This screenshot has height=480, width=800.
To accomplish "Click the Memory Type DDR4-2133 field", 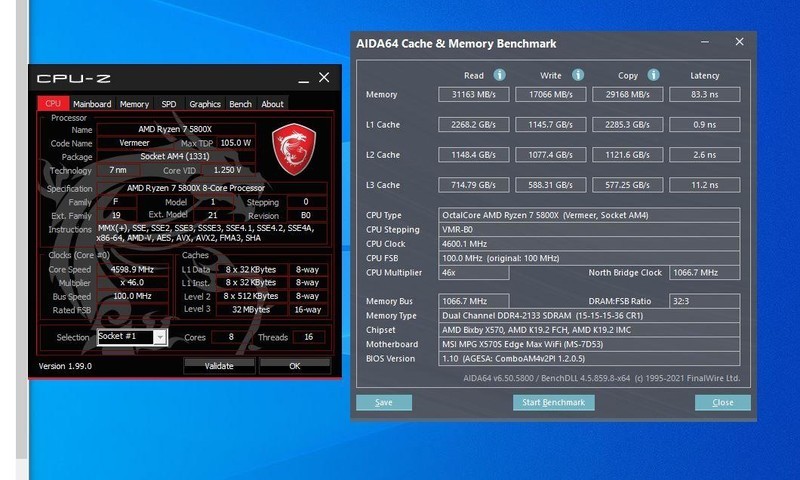I will (x=589, y=315).
